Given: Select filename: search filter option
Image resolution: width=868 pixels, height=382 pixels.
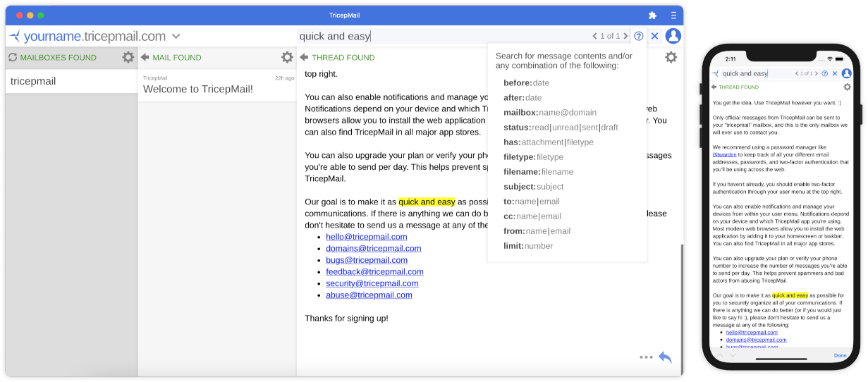Looking at the screenshot, I should tap(538, 171).
